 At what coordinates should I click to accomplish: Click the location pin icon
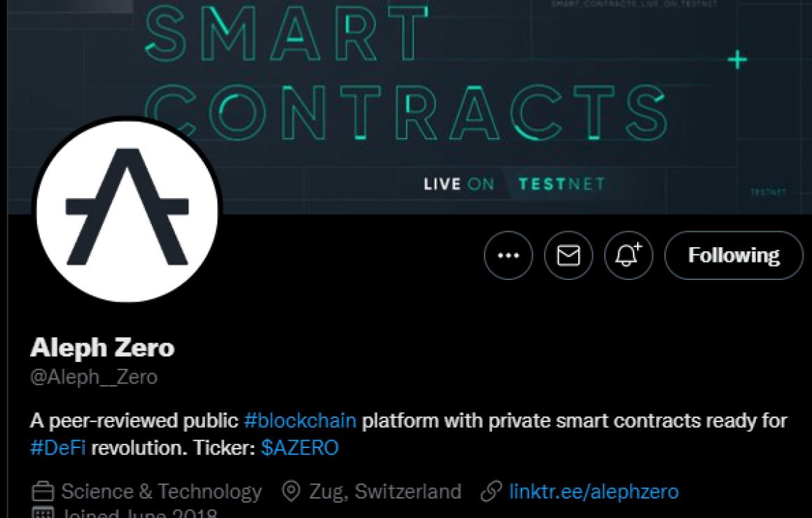[291, 491]
